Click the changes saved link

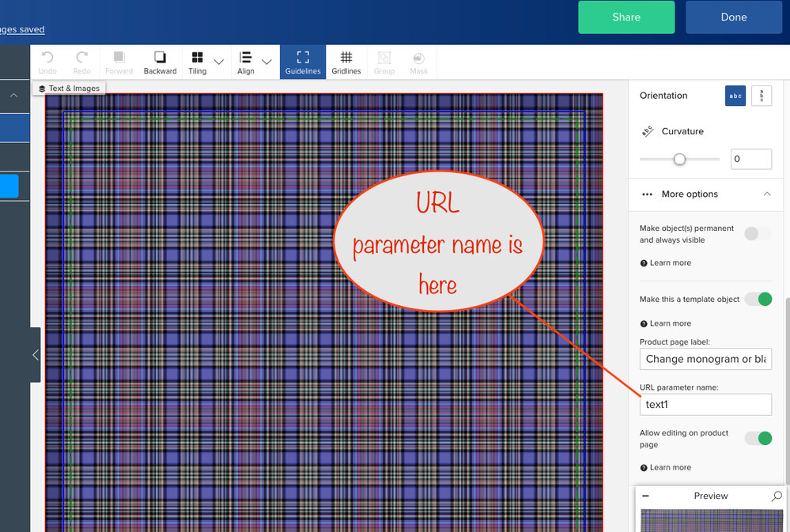pos(22,29)
